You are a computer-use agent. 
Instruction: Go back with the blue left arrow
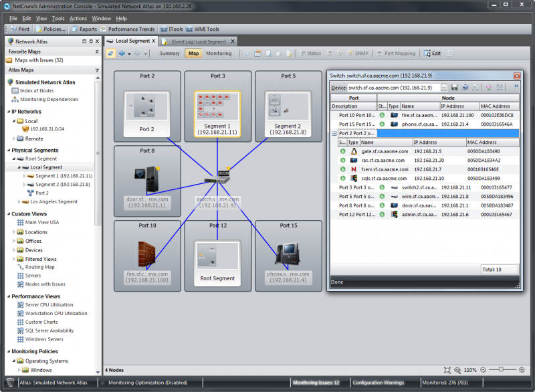[x=122, y=54]
